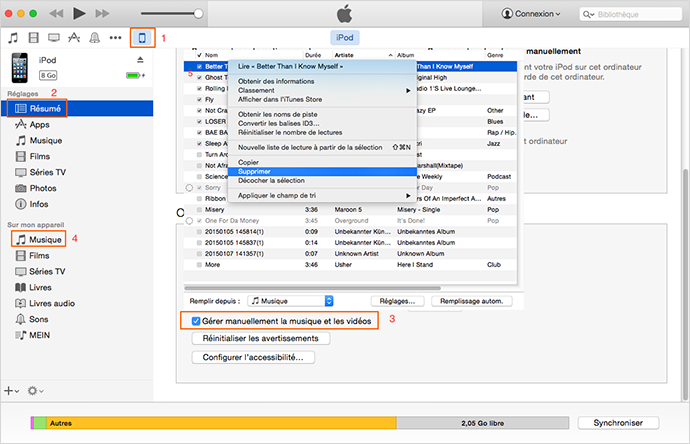
Task: Skip to the next track
Action: tap(102, 14)
